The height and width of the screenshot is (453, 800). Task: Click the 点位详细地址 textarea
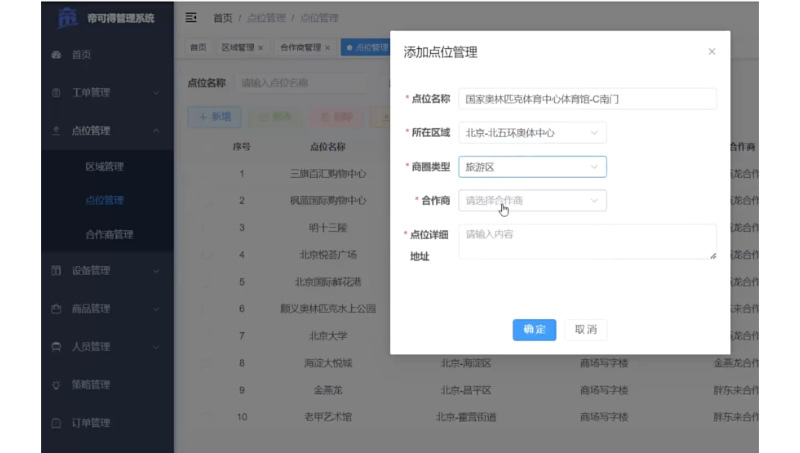point(587,241)
